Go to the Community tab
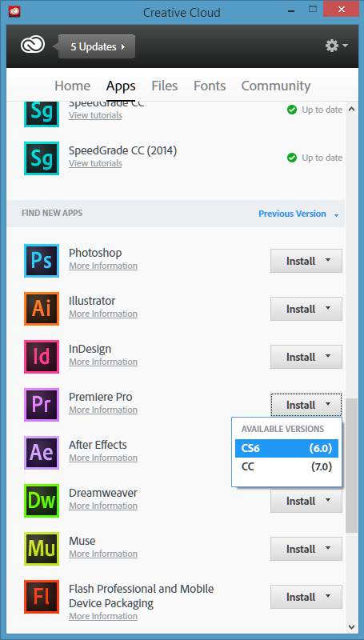The image size is (364, 640). 276,86
